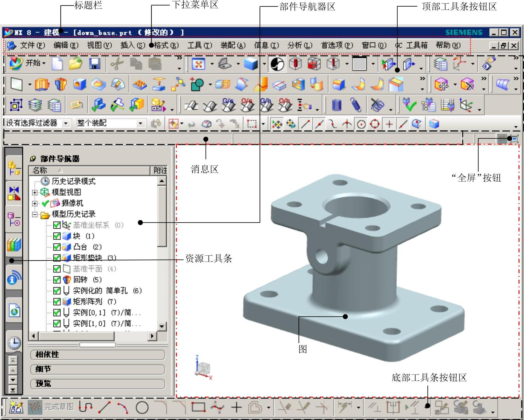Viewport: 524px width, 420px height.
Task: Uncheck the 回转 (5) feature checkbox
Action: 57,280
